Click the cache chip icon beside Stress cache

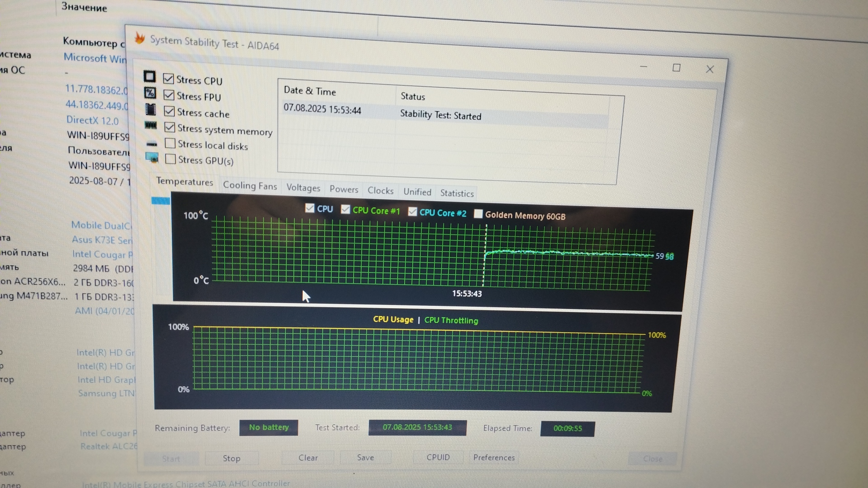click(x=151, y=109)
